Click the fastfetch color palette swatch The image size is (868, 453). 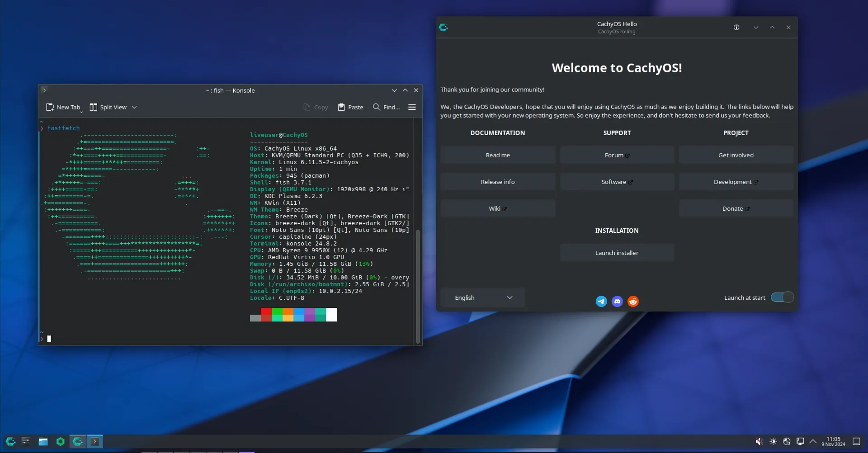pyautogui.click(x=293, y=315)
